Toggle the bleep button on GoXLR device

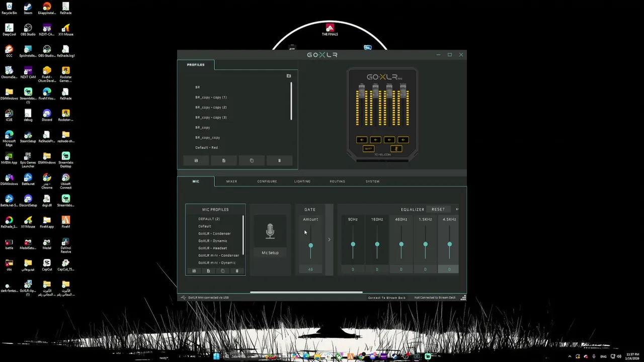(x=368, y=149)
